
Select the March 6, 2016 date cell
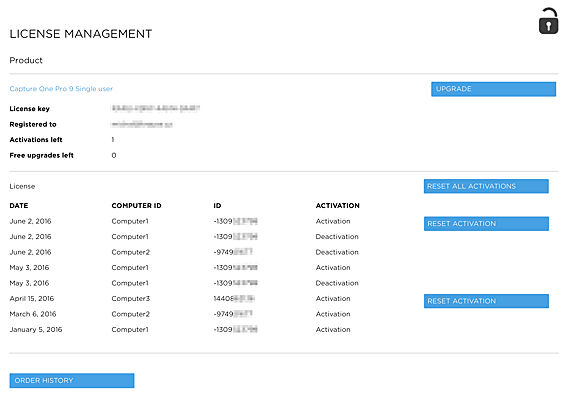(33, 314)
